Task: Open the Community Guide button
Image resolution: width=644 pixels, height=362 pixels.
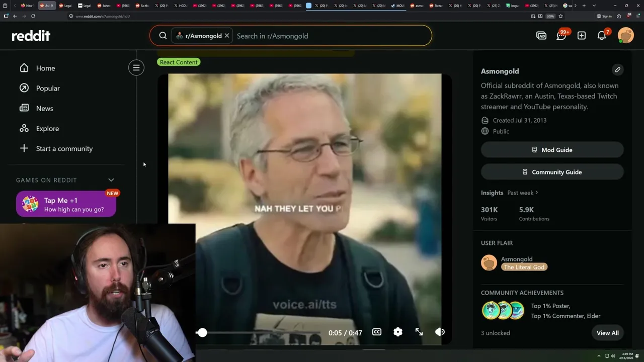Action: click(552, 172)
